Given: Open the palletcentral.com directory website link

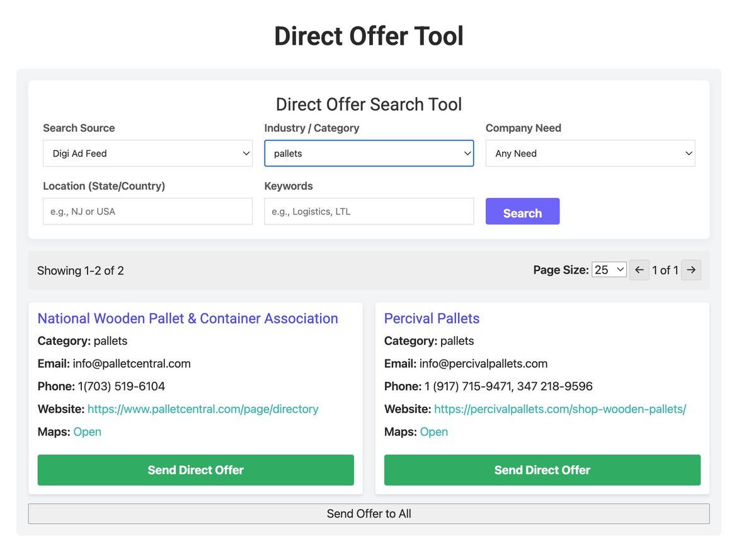Looking at the screenshot, I should pyautogui.click(x=203, y=409).
